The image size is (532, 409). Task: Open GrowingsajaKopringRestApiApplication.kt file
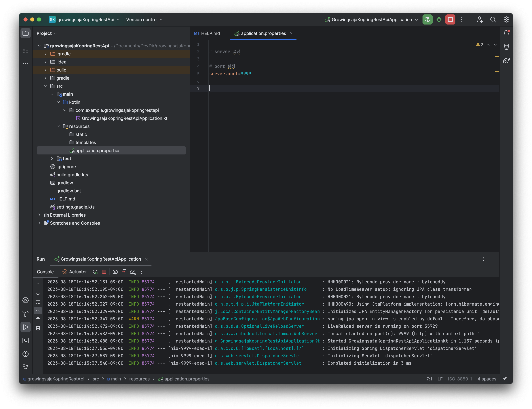click(122, 118)
